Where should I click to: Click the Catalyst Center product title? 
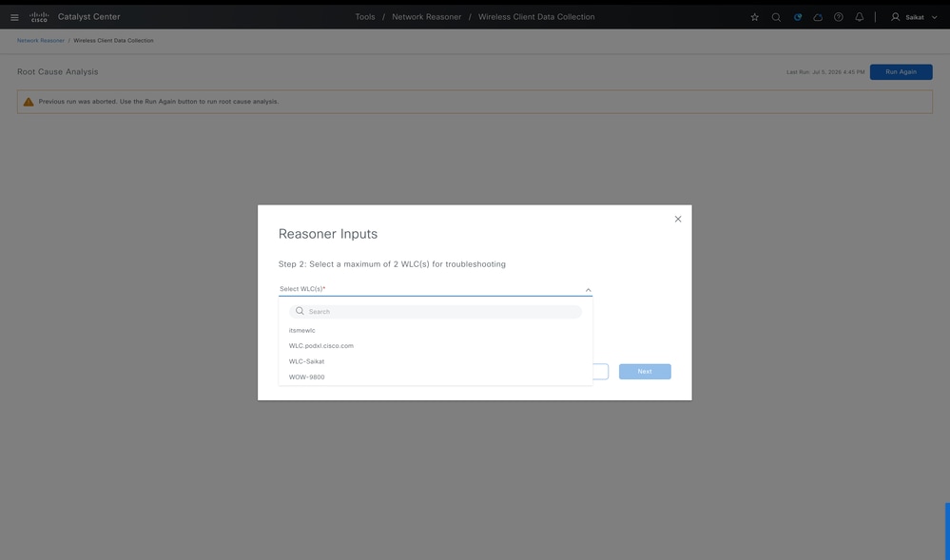[89, 17]
